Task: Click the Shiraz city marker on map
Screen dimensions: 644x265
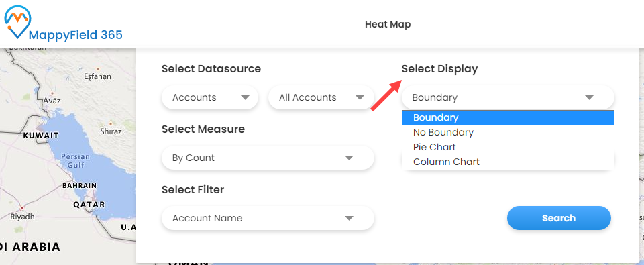Action: tap(111, 123)
